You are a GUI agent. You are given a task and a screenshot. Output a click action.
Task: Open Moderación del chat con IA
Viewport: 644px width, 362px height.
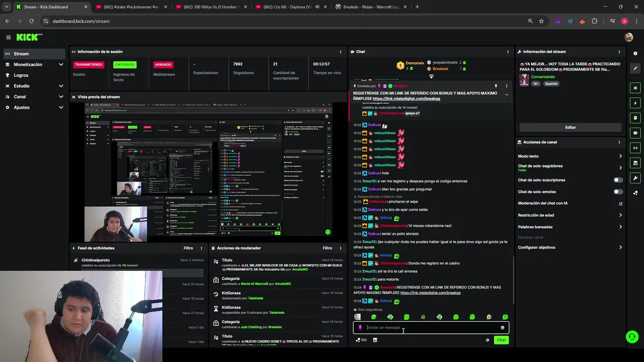[570, 203]
